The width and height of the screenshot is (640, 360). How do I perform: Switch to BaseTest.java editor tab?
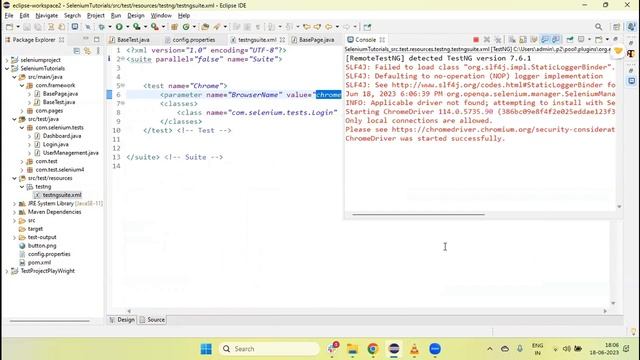coord(129,40)
